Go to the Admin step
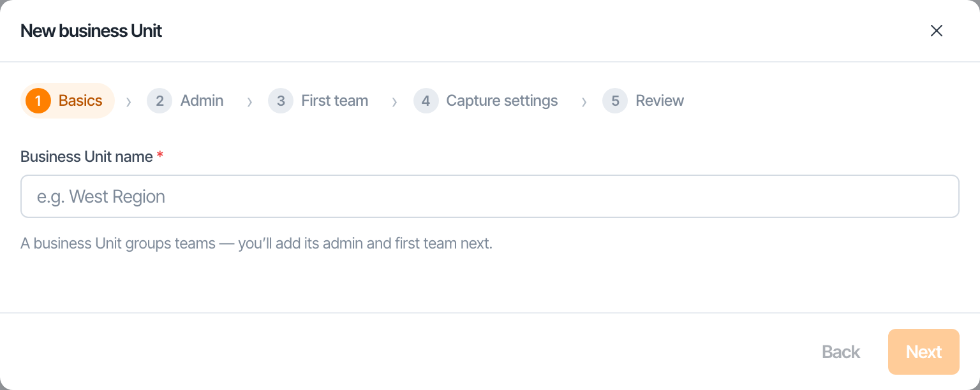The image size is (980, 390). (x=202, y=101)
